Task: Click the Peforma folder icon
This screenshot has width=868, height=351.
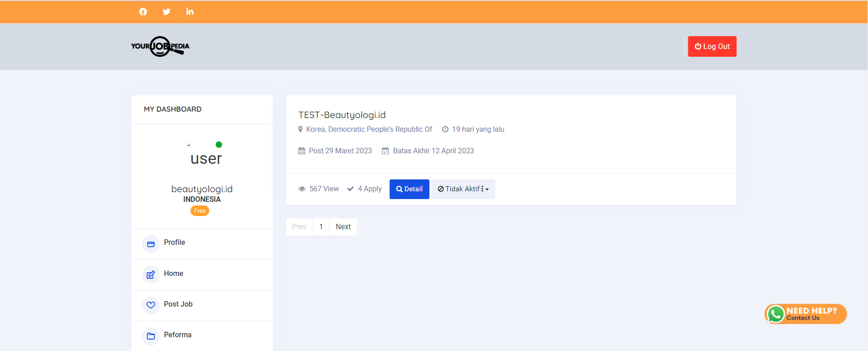Action: point(151,336)
